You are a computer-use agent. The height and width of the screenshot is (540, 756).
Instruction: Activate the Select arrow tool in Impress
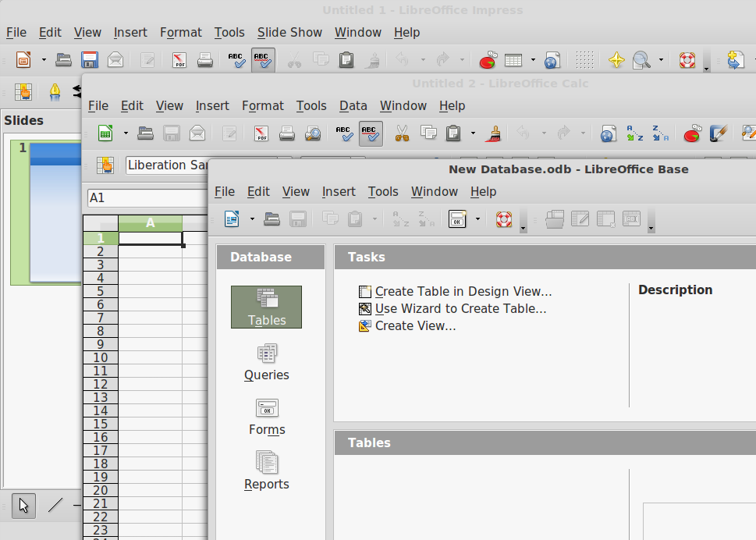(23, 505)
